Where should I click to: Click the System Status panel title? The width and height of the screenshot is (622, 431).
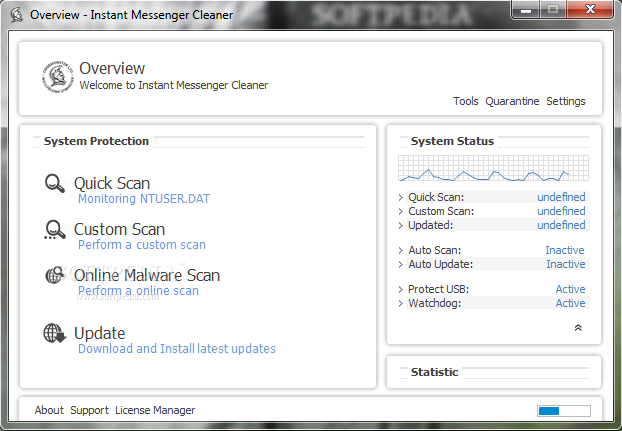pyautogui.click(x=452, y=141)
